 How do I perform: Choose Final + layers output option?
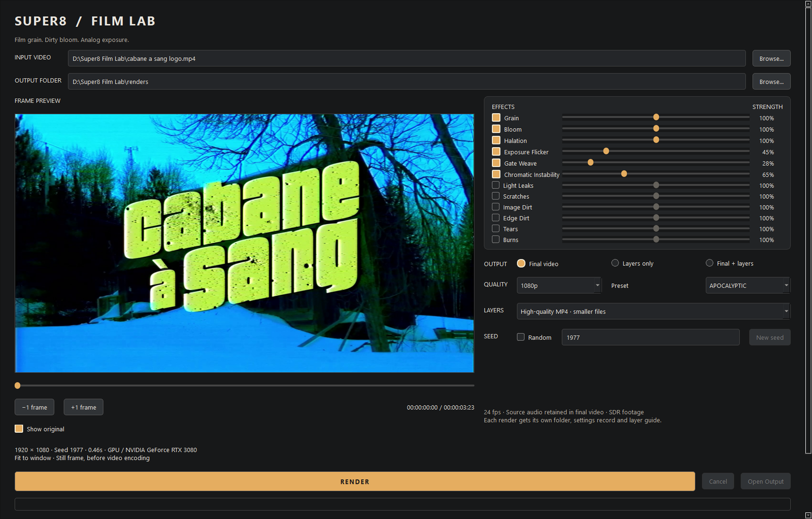tap(709, 263)
